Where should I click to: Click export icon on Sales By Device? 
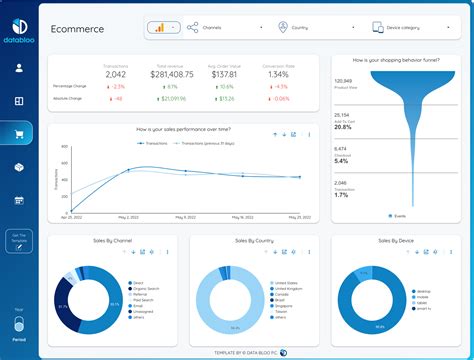pos(426,252)
